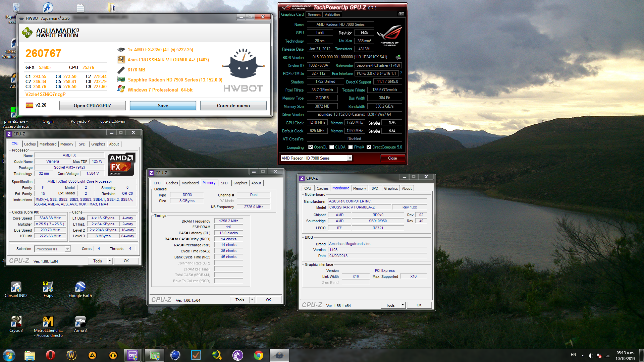Screen dimensions: 644x362
Task: Click Tools button in Mainboard CPU-Z window
Action: tap(390, 305)
